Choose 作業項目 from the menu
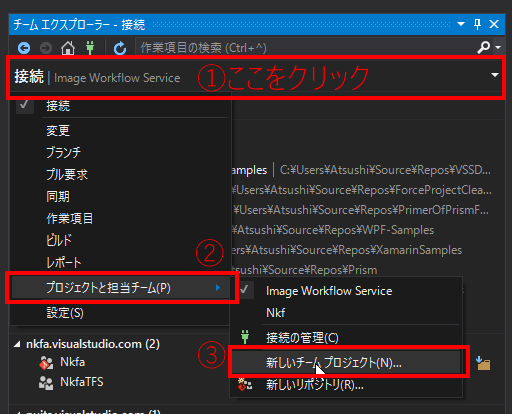The height and width of the screenshot is (414, 512). click(120, 218)
